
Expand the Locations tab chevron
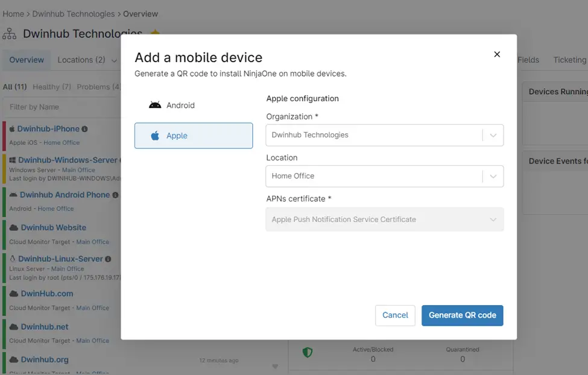[114, 61]
